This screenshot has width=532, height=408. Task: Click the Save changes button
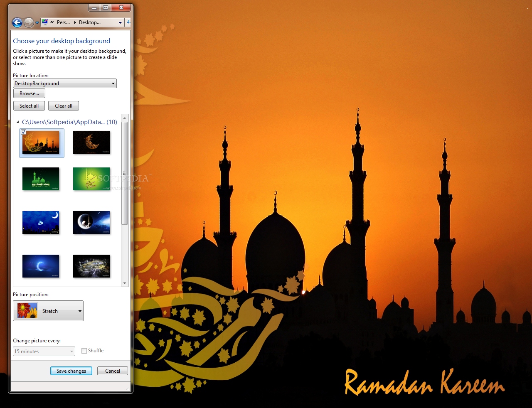tap(71, 371)
